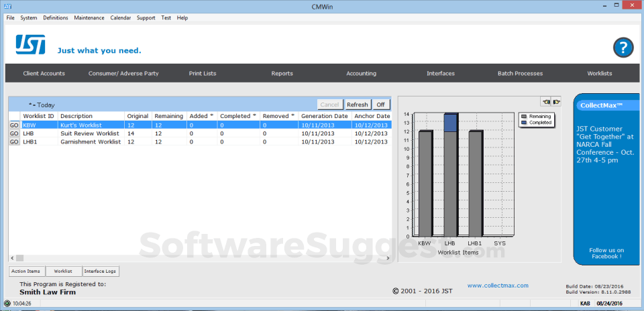Image resolution: width=644 pixels, height=311 pixels.
Task: Open the Test menu
Action: coord(166,17)
